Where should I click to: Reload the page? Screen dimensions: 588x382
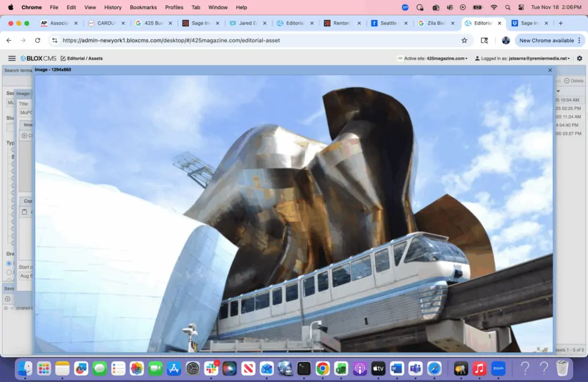pyautogui.click(x=38, y=41)
